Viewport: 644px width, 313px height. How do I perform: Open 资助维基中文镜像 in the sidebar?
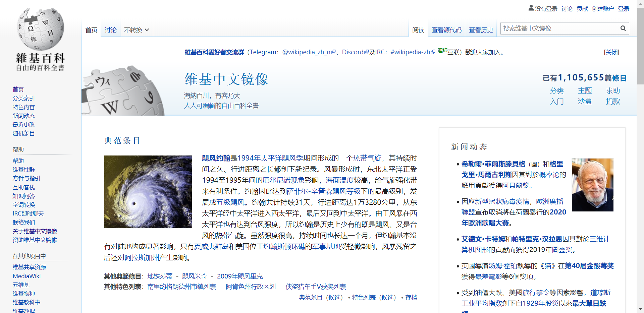point(35,240)
